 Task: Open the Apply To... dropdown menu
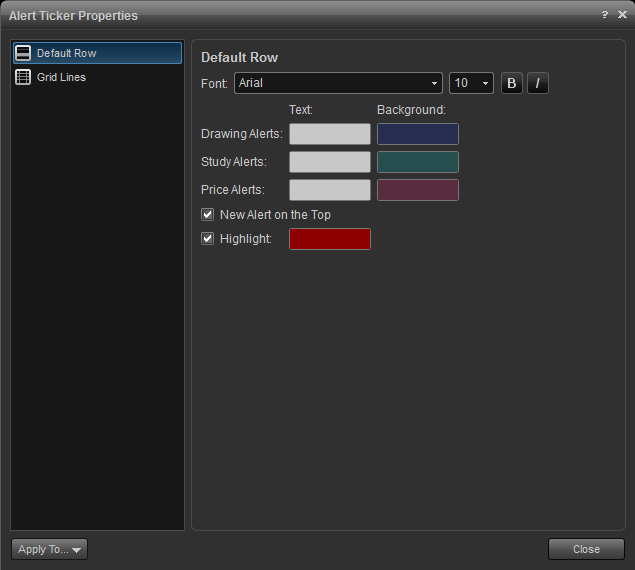click(x=49, y=549)
